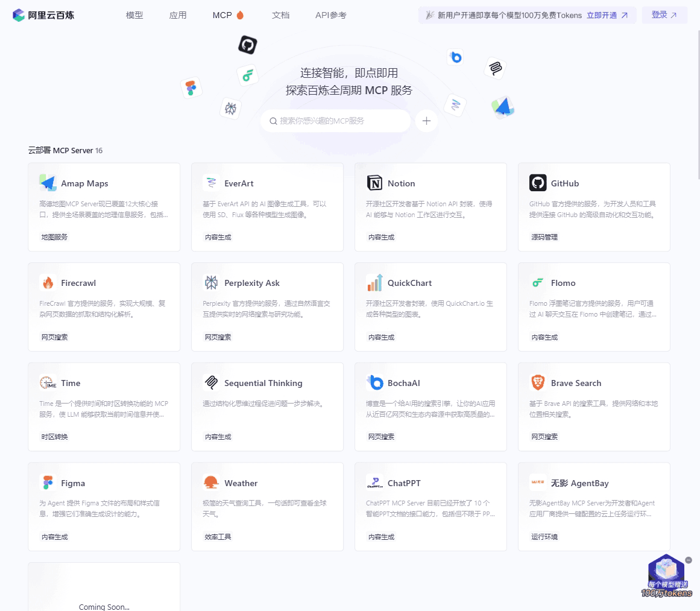Open the API参考 navigation tab
The image size is (700, 611).
[x=331, y=15]
